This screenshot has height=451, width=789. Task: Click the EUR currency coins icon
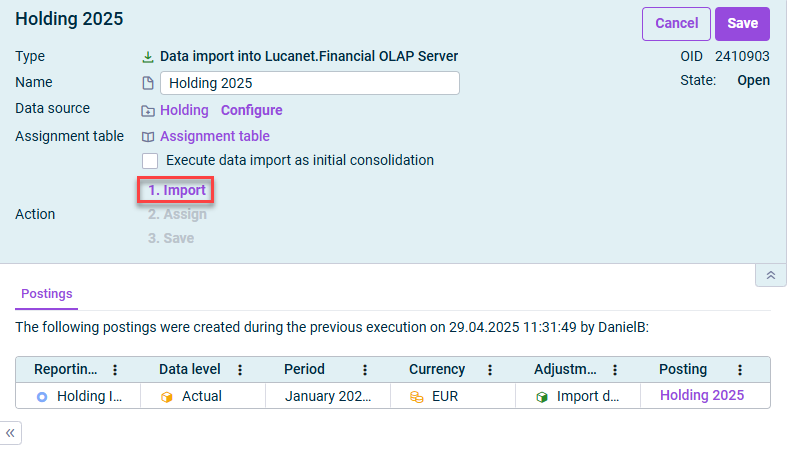click(417, 397)
